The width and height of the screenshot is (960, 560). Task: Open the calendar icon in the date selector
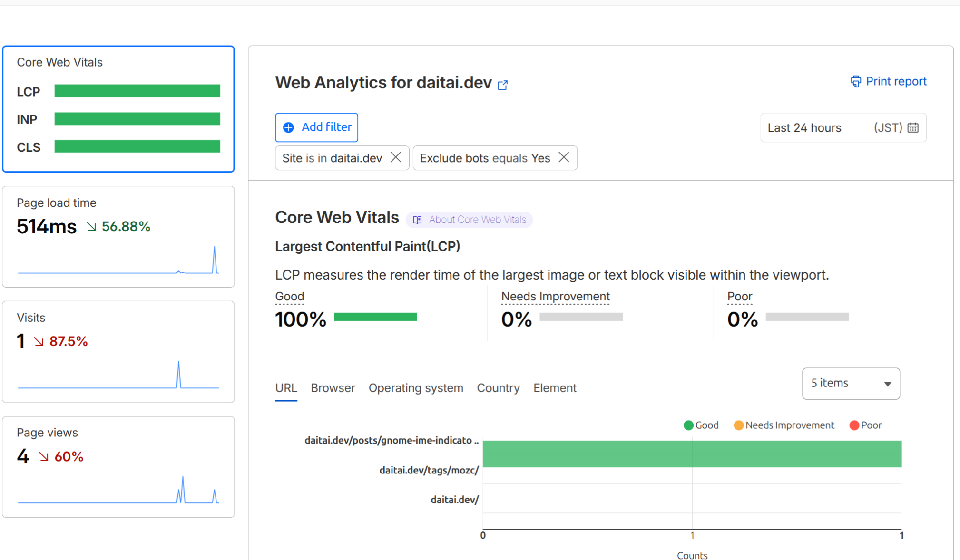pyautogui.click(x=913, y=127)
